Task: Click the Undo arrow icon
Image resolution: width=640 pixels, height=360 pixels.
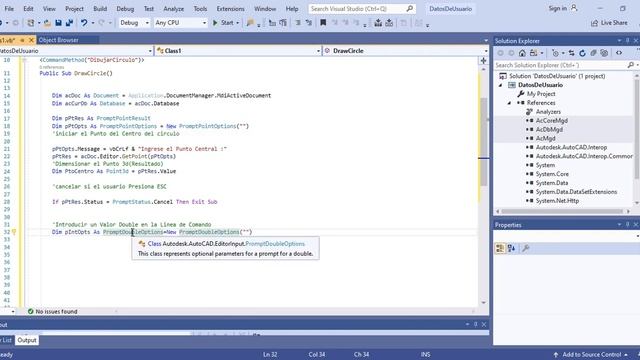Action: (84, 23)
